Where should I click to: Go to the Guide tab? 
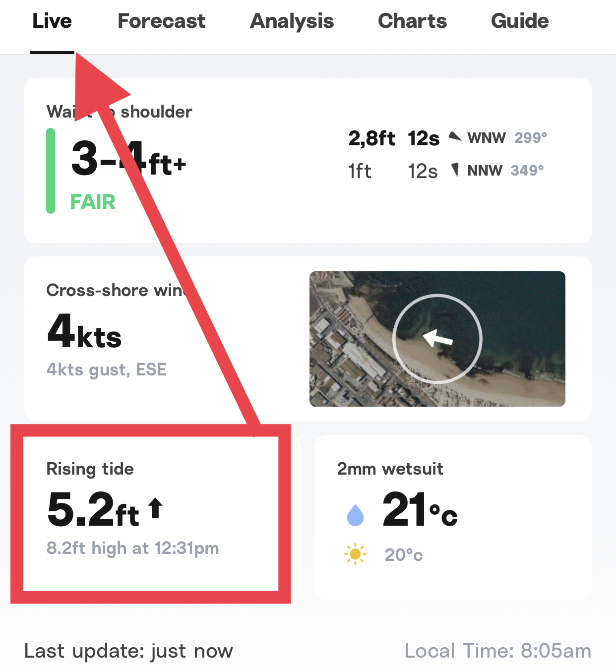point(520,21)
